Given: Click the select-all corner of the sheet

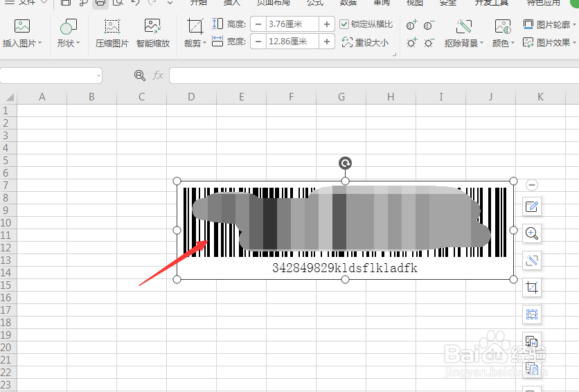Looking at the screenshot, I should [x=8, y=97].
